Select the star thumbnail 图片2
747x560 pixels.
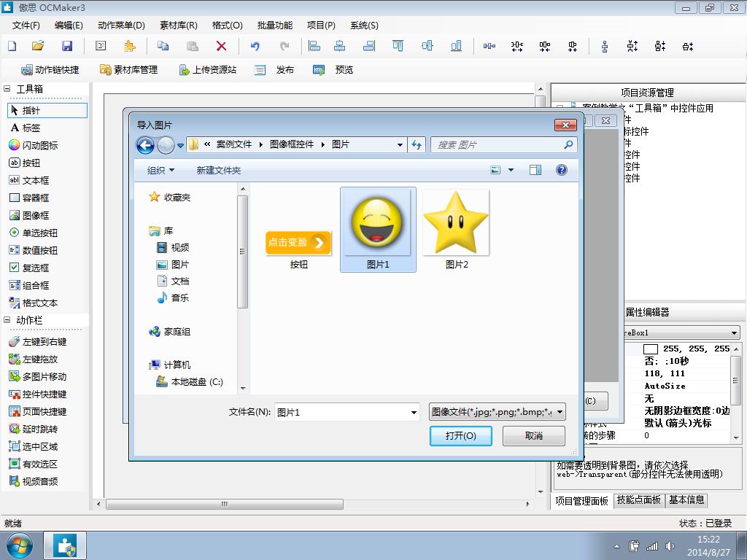tap(457, 230)
